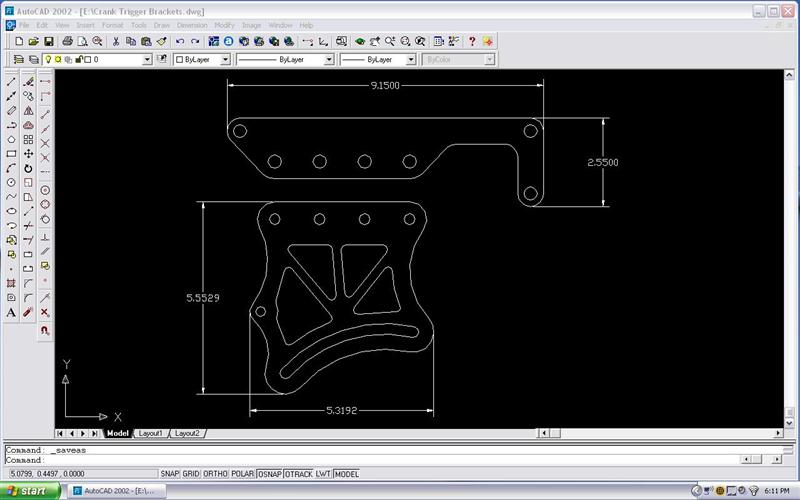
Task: Open the ByLayer color control dropdown
Action: pos(225,60)
